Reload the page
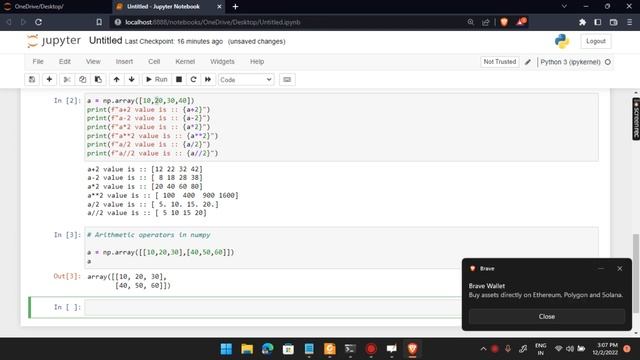The width and height of the screenshot is (640, 360). [38, 22]
